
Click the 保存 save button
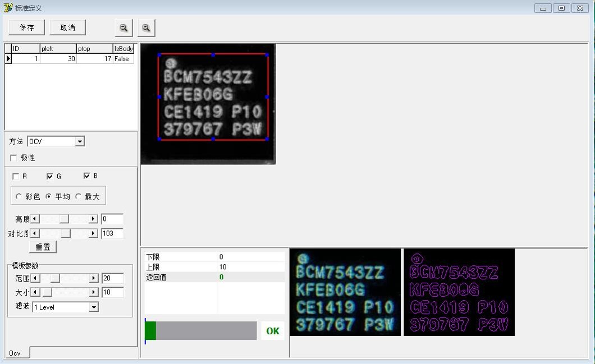pos(27,27)
